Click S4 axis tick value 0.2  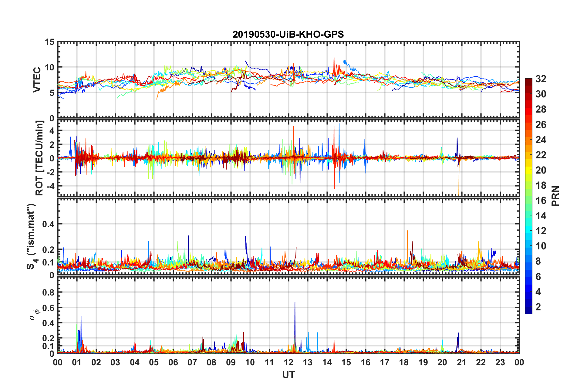click(x=49, y=250)
